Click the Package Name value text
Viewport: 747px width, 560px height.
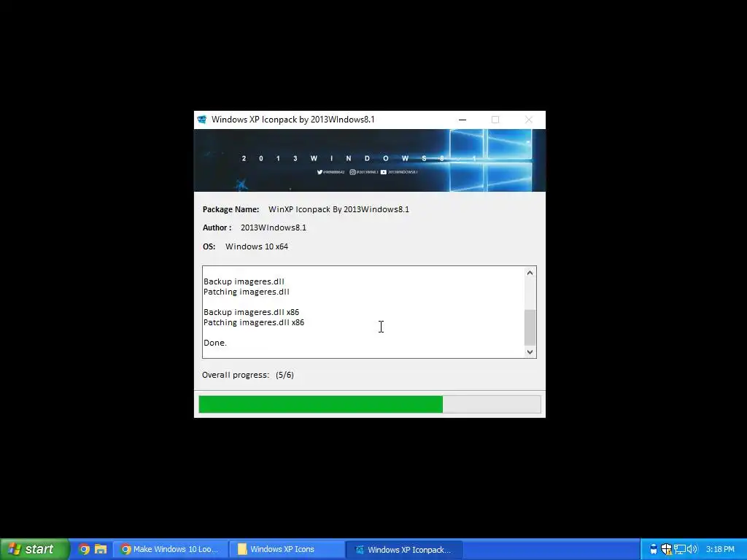[x=338, y=209]
